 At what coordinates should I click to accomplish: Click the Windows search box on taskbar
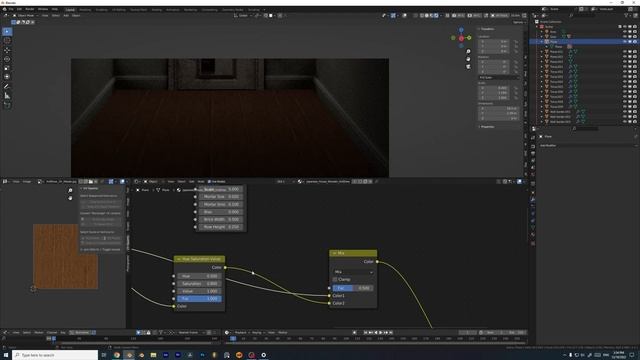pyautogui.click(x=55, y=355)
